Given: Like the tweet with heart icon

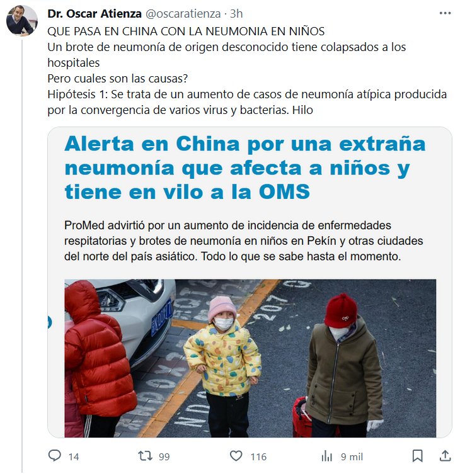Looking at the screenshot, I should (236, 456).
